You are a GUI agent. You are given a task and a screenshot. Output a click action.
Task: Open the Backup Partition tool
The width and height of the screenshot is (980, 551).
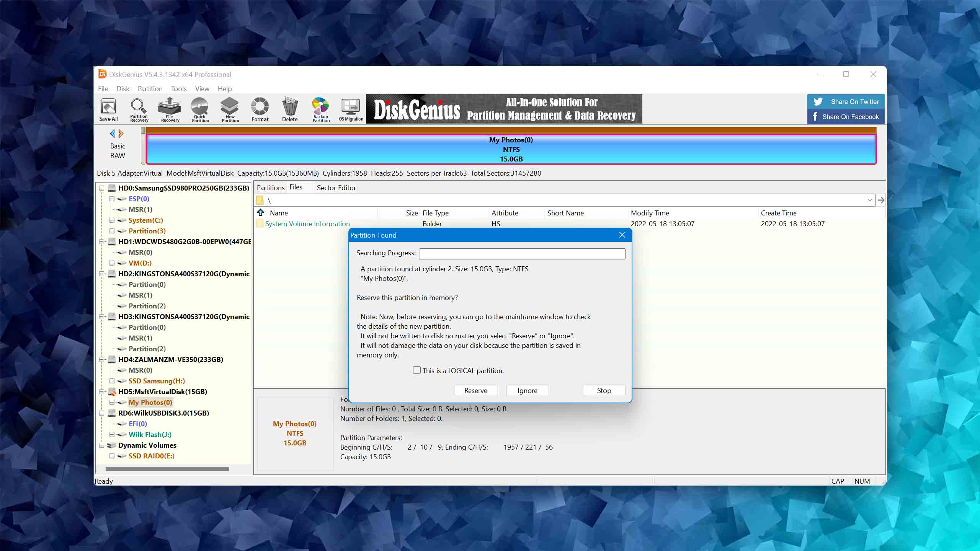tap(321, 110)
